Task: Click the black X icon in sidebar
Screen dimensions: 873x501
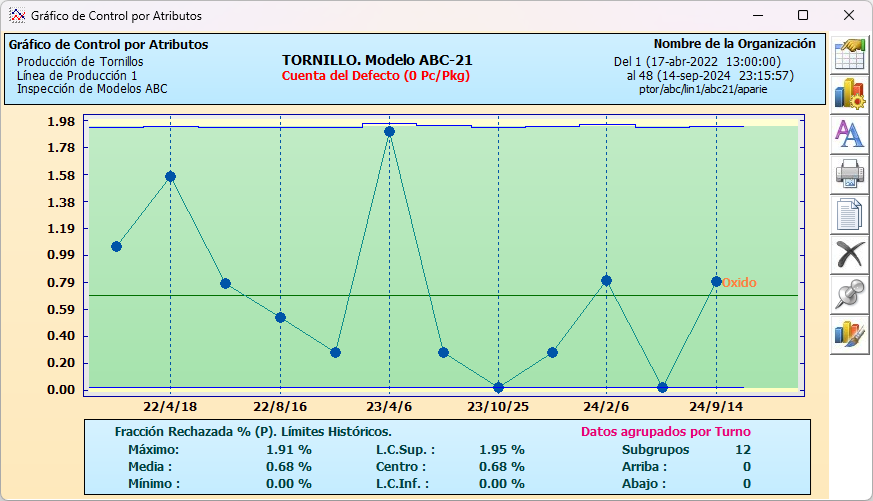Action: (849, 254)
